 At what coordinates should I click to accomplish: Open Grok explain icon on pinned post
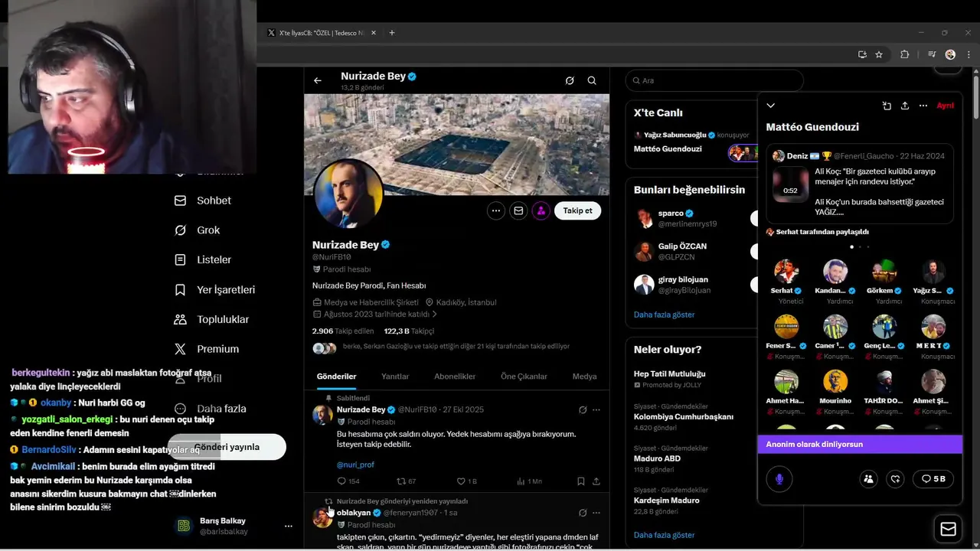point(583,409)
